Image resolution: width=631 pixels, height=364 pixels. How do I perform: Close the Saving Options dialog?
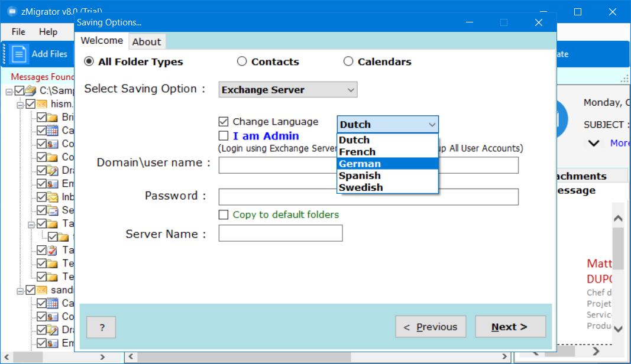point(538,22)
